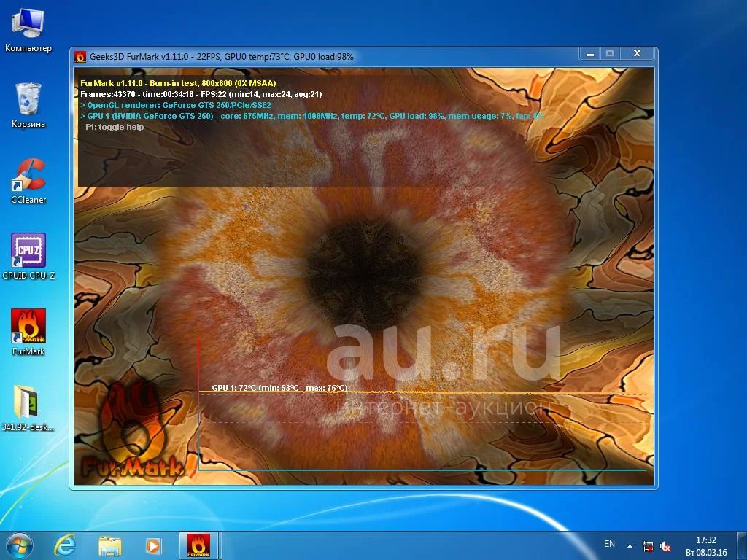
Task: Click the Show desktop button
Action: (x=742, y=545)
